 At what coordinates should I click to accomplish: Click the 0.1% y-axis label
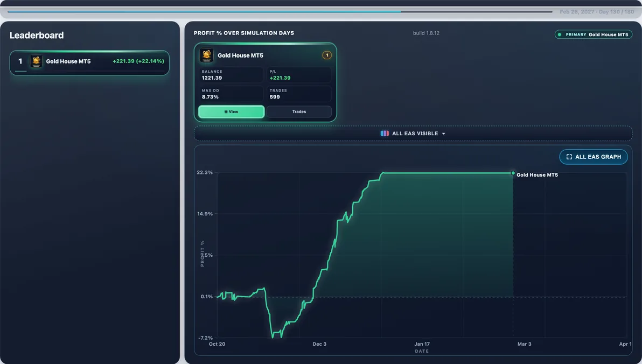207,297
